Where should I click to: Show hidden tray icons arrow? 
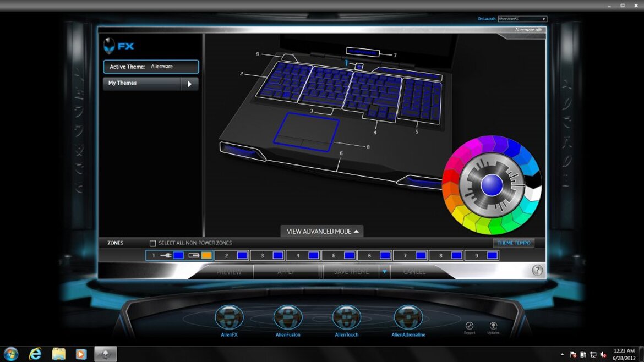tap(562, 355)
